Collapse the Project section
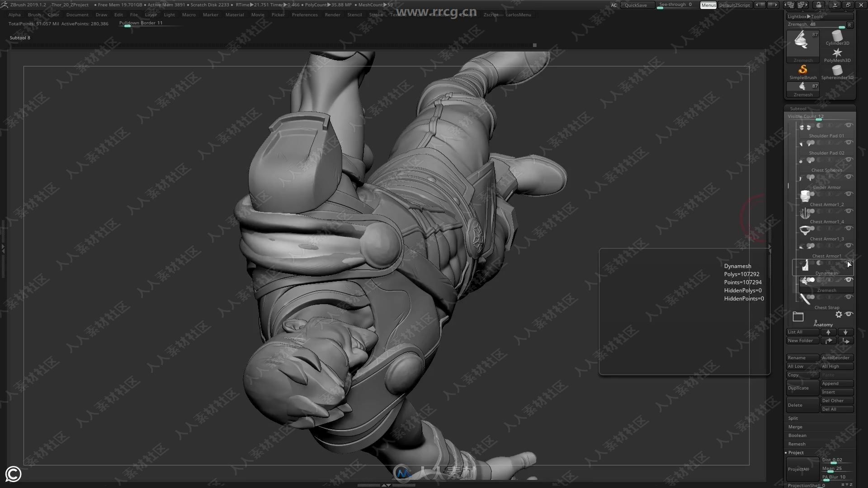Screen dimensions: 868x488 click(x=796, y=453)
